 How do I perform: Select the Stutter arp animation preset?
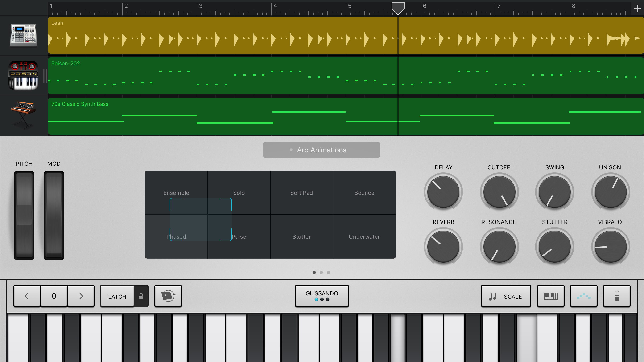coord(301,236)
